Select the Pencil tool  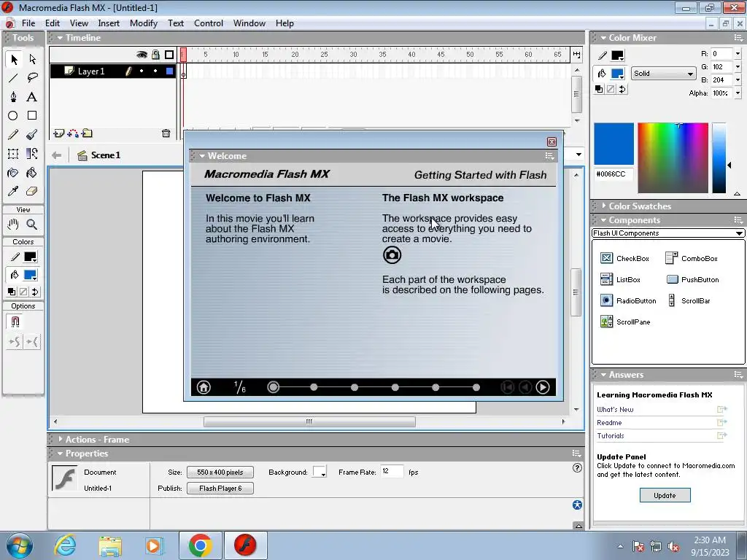(x=13, y=135)
